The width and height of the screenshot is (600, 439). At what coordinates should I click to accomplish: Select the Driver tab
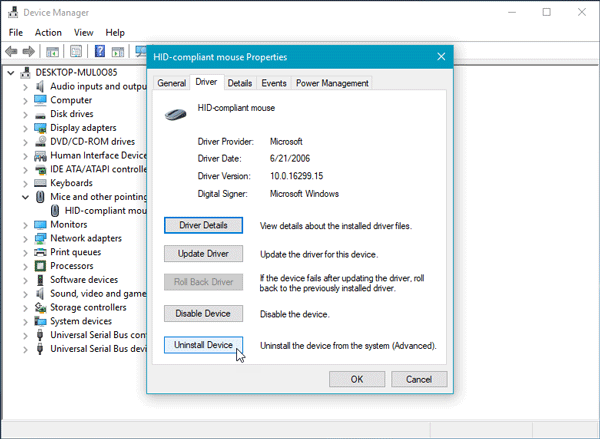(206, 82)
